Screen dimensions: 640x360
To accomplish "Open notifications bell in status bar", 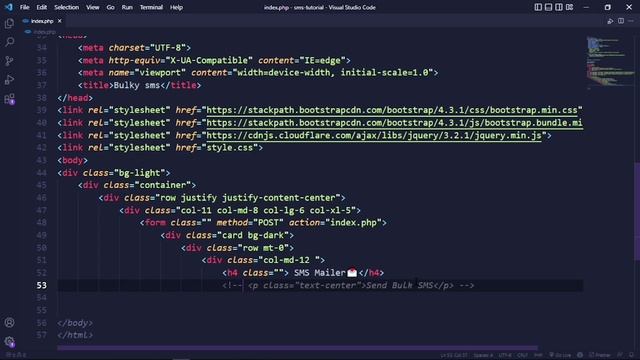I will [x=631, y=355].
